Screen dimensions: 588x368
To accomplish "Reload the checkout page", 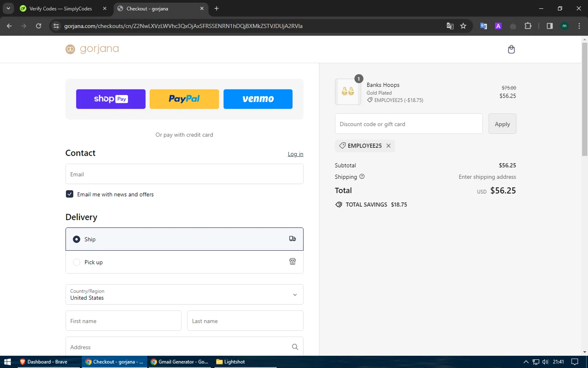I will point(38,26).
